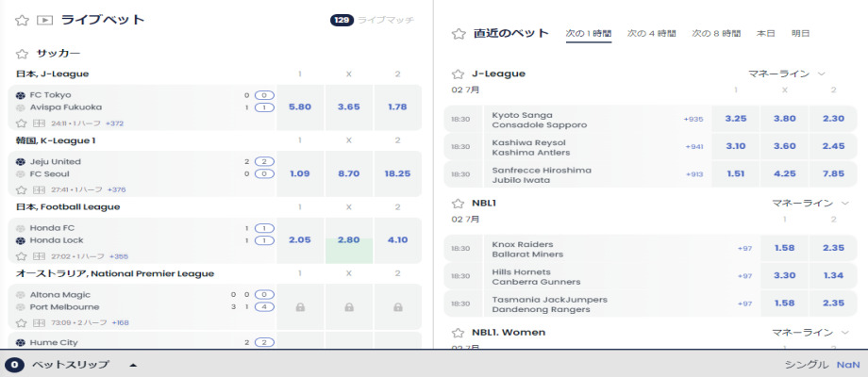Open stats icon for Honda FC match

point(39,256)
